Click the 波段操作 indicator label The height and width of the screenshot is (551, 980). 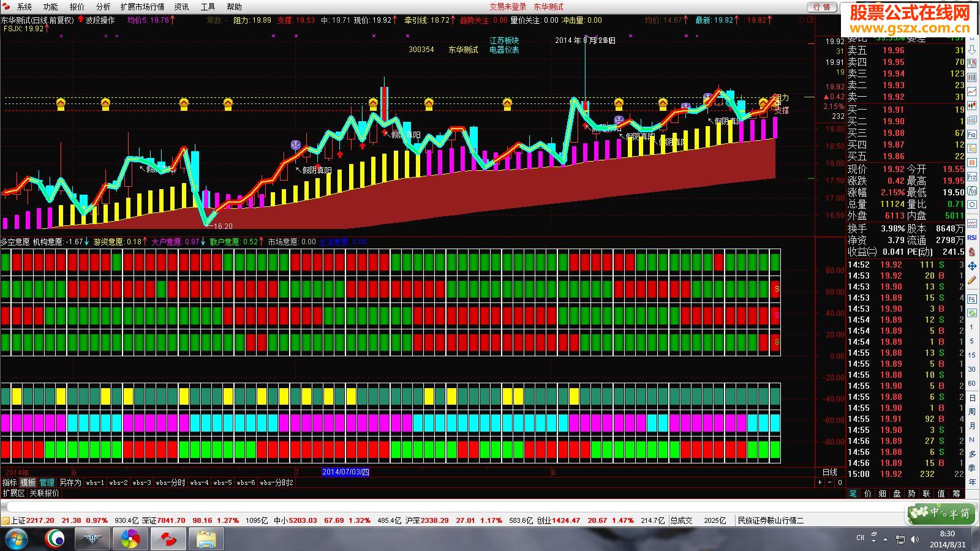click(100, 20)
